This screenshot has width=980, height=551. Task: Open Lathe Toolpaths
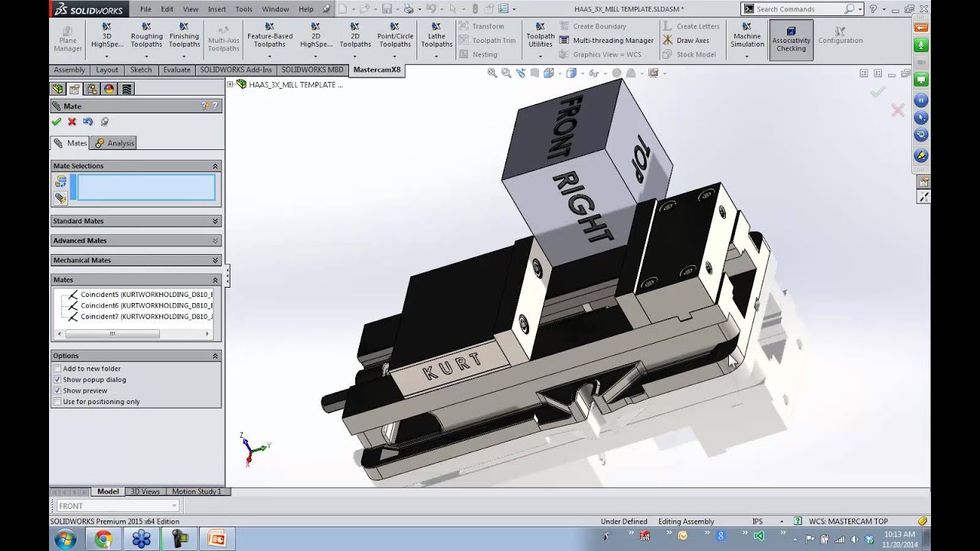pos(436,40)
